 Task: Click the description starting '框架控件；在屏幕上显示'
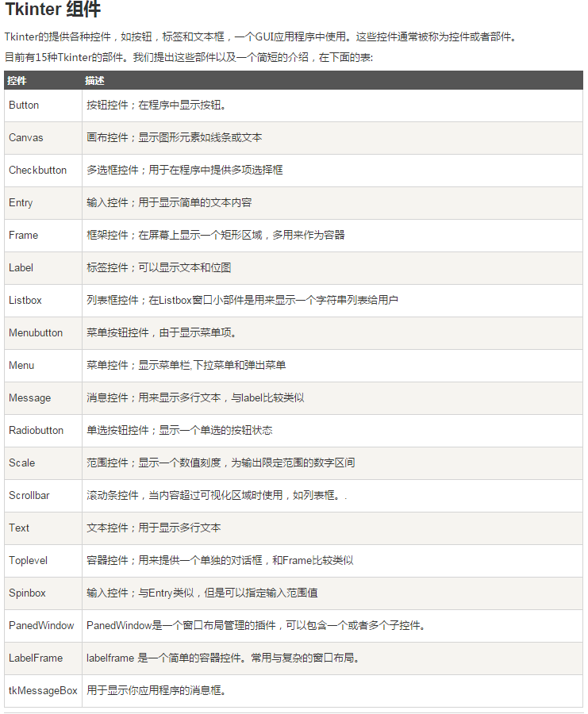tap(215, 236)
